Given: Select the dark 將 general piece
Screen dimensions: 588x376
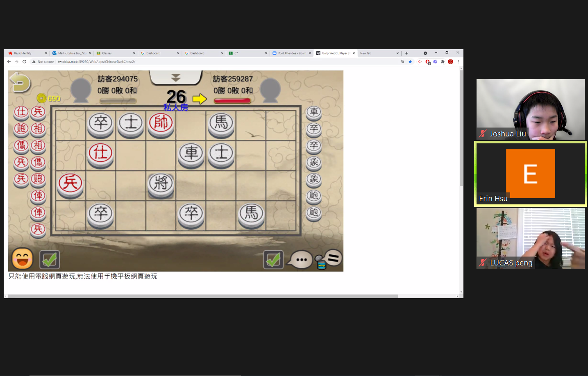Looking at the screenshot, I should coord(161,183).
